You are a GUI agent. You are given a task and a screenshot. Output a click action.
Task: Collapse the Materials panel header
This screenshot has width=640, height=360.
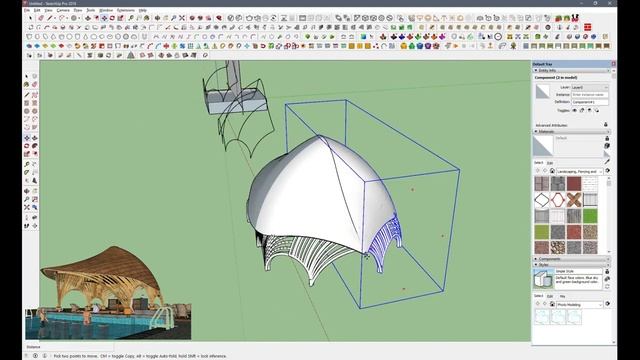[571, 131]
